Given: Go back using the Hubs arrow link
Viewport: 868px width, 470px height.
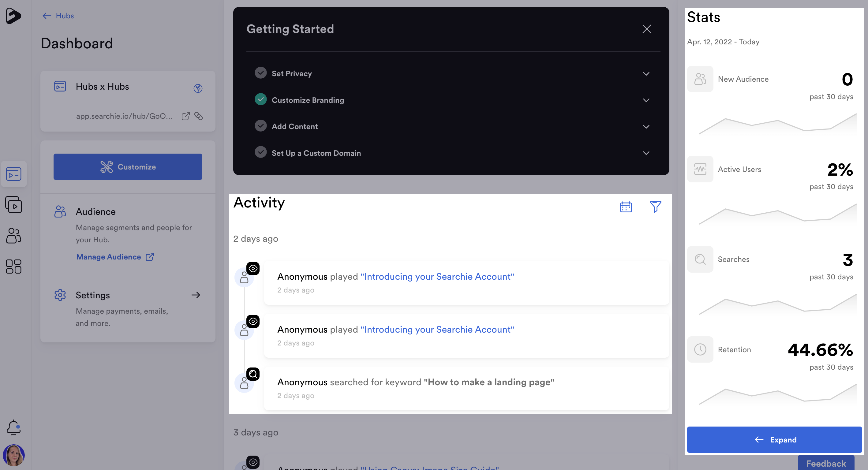Looking at the screenshot, I should pos(58,16).
